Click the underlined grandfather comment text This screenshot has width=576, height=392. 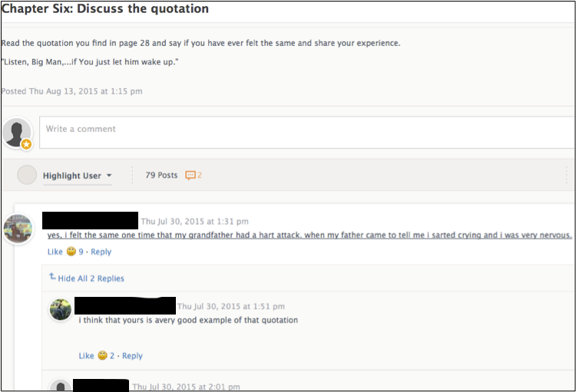(x=310, y=235)
